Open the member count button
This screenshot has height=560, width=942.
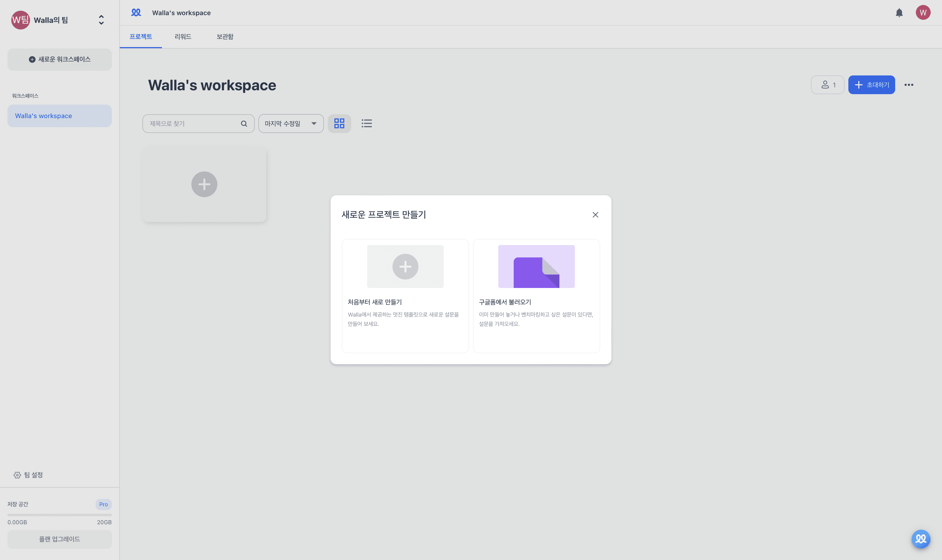click(827, 85)
